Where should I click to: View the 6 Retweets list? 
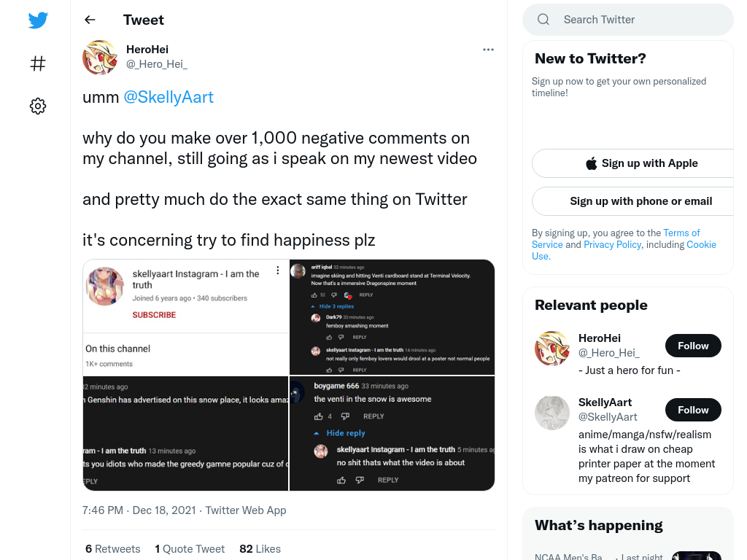[113, 549]
